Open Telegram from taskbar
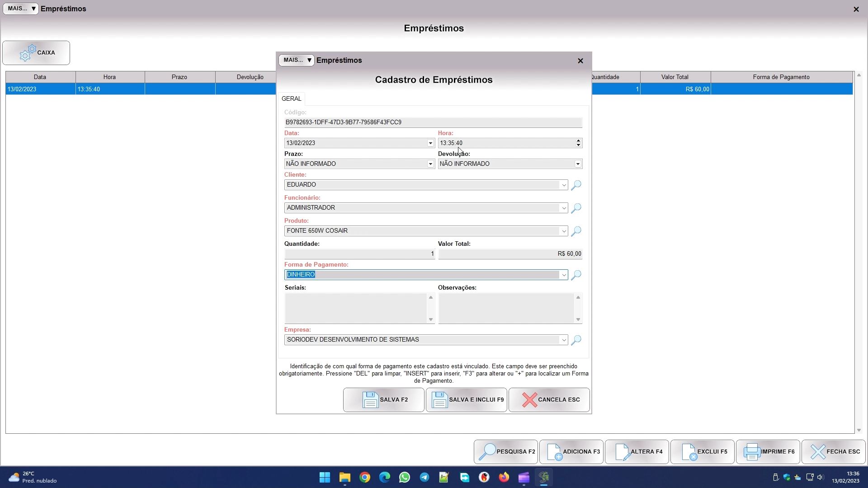Screen dimensions: 868x488 [x=424, y=478]
